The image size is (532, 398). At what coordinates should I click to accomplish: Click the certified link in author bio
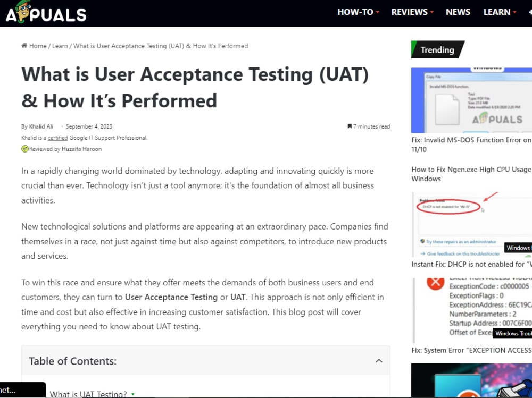tap(57, 138)
